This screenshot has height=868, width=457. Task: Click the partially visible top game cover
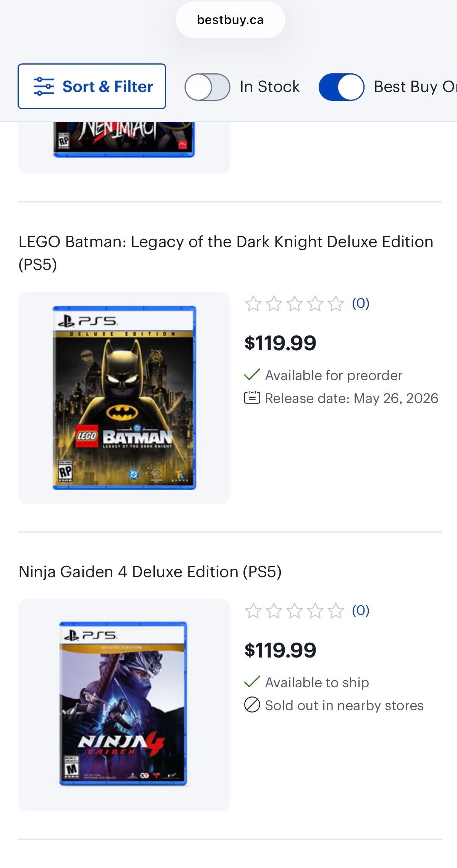(124, 139)
